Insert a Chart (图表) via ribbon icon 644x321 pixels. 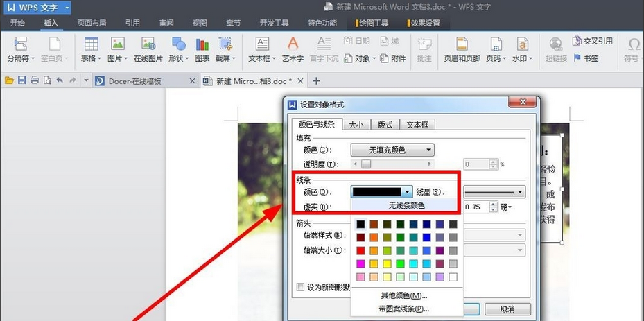pos(202,49)
